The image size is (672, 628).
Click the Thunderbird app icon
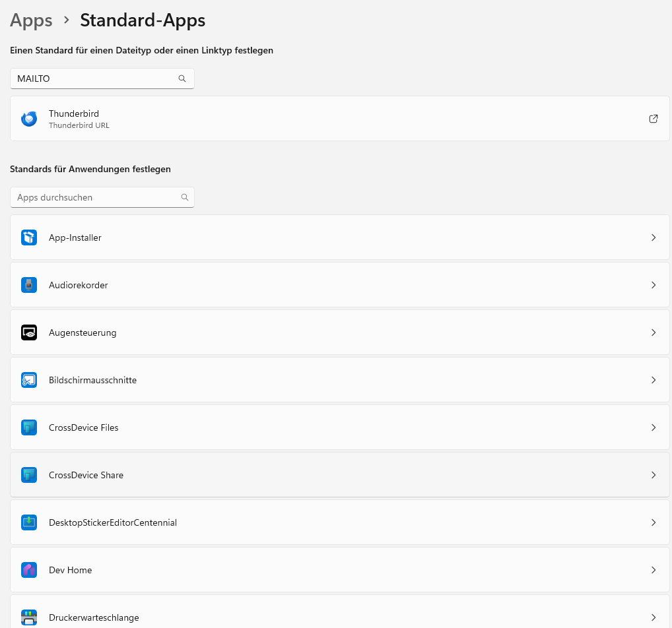coord(29,119)
